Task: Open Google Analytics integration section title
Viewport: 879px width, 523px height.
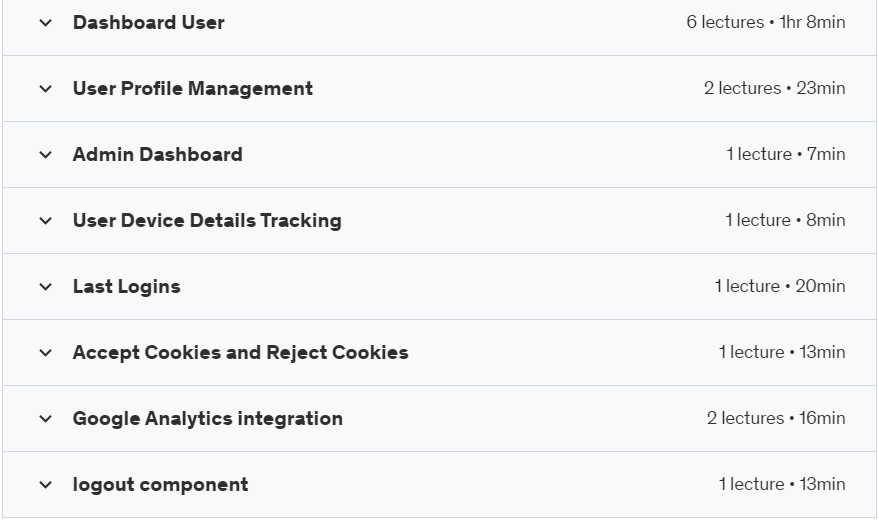Action: click(207, 419)
